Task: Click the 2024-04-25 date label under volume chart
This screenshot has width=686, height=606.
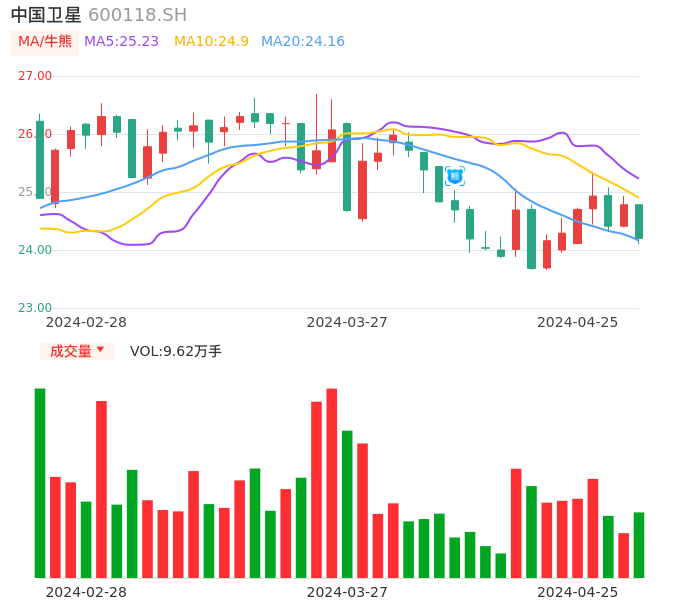Action: tap(578, 592)
